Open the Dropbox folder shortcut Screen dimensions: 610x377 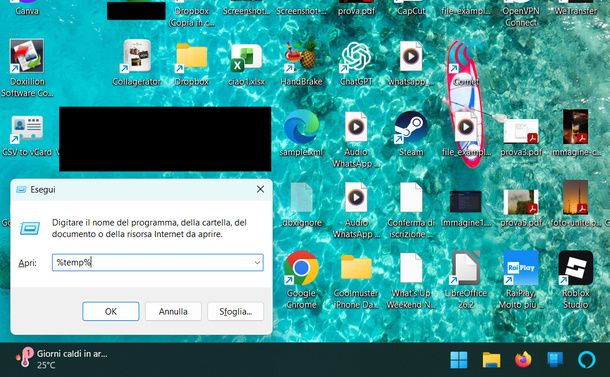click(191, 56)
